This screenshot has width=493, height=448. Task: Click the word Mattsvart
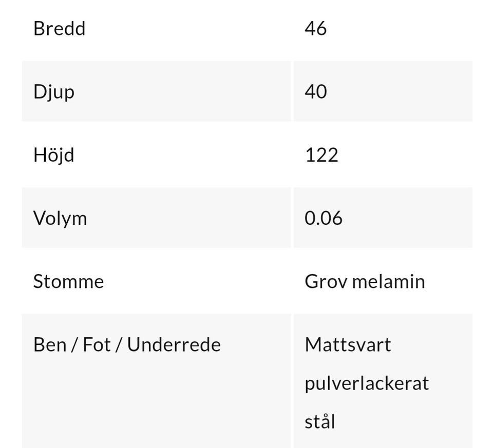coord(348,345)
